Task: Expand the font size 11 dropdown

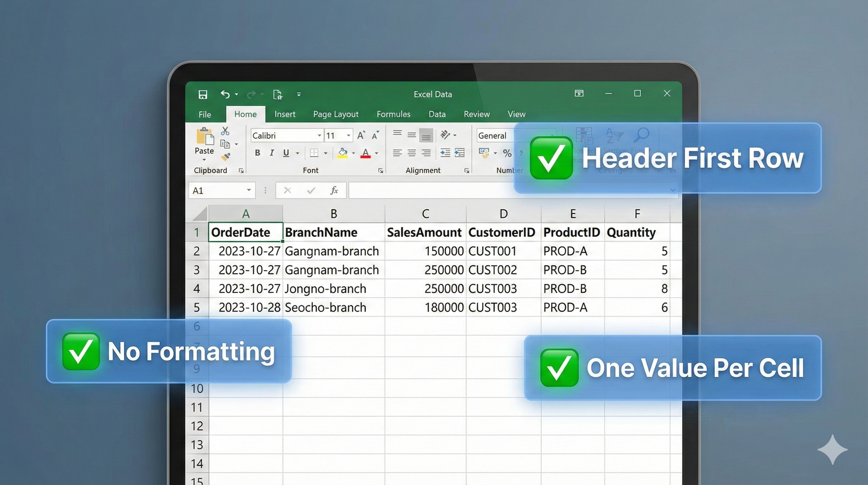Action: [x=349, y=135]
